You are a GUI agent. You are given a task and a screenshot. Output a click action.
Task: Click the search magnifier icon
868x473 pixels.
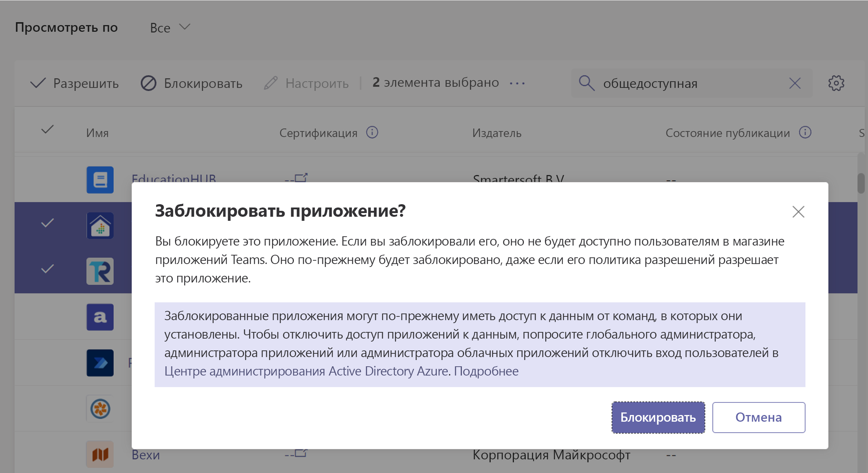point(587,83)
